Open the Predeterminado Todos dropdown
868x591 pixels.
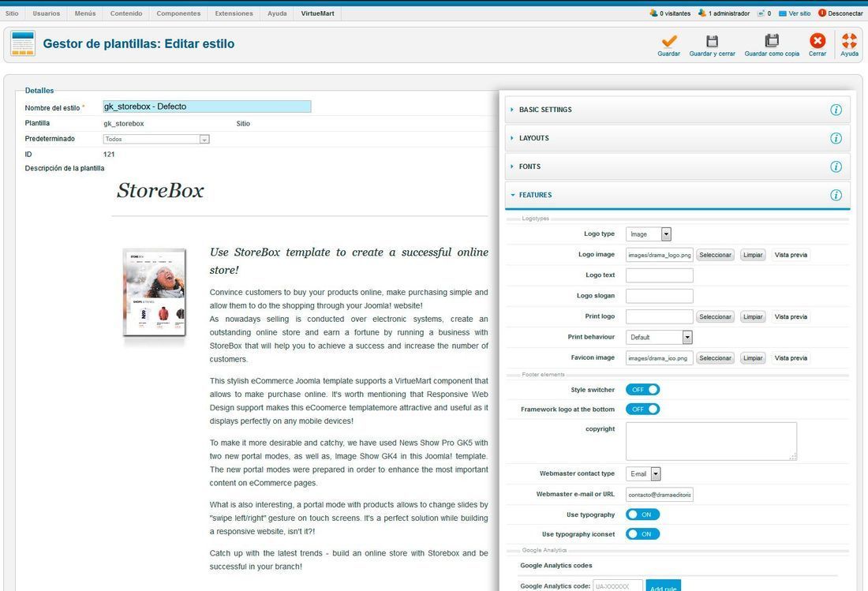click(x=156, y=139)
